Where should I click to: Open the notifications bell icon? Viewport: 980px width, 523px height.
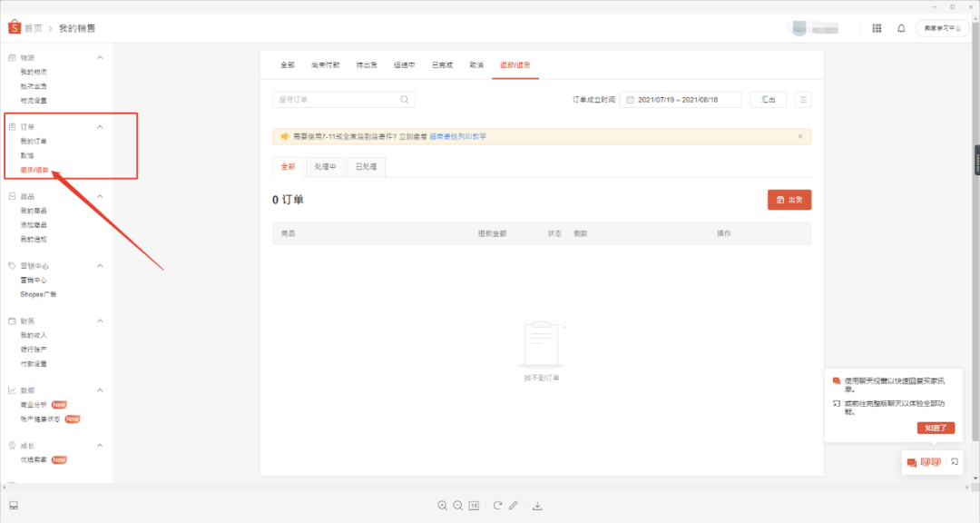pos(900,28)
